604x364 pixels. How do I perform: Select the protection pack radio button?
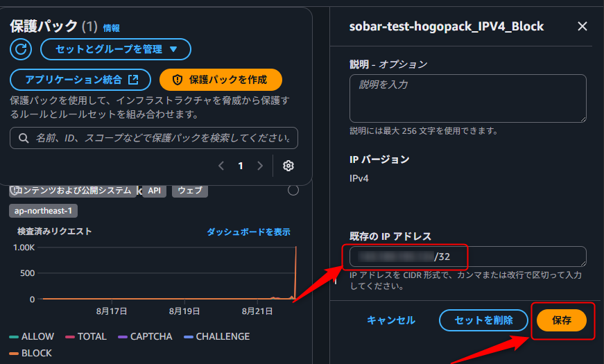pos(293,190)
